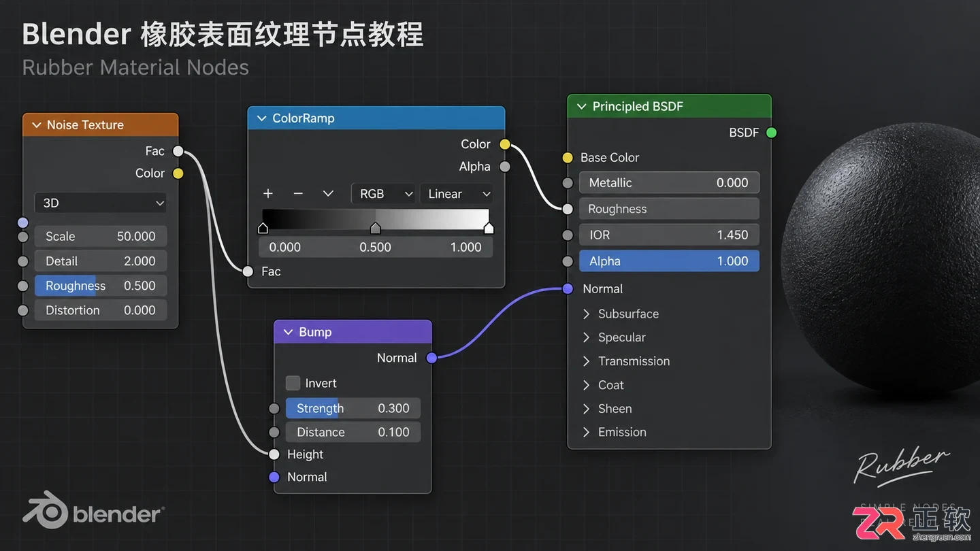This screenshot has width=980, height=551.
Task: Expand the Coat panel
Action: (x=586, y=385)
